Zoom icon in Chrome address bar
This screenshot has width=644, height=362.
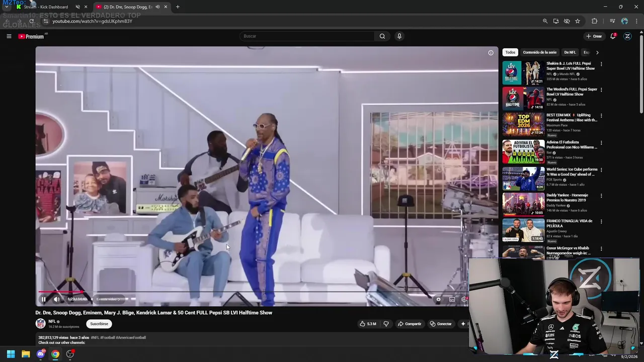coord(545,21)
